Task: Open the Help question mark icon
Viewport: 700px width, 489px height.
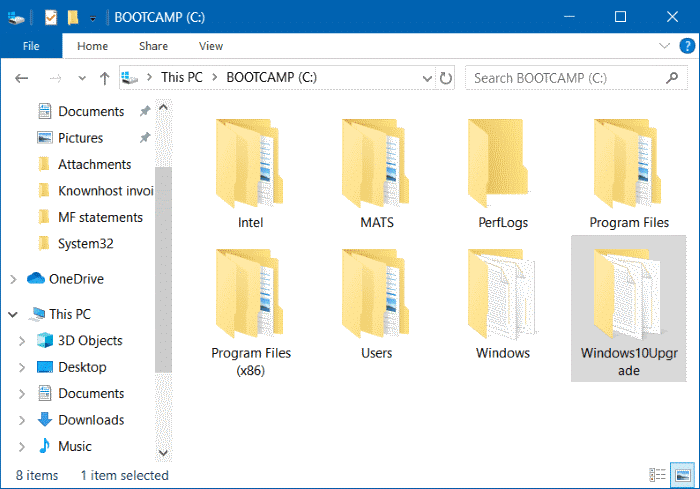Action: [x=687, y=46]
